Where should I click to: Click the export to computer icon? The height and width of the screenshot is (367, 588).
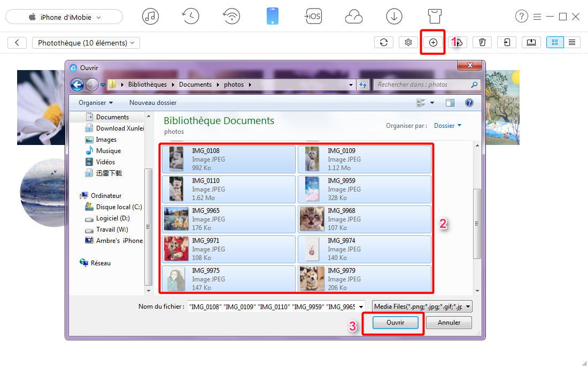coord(531,42)
